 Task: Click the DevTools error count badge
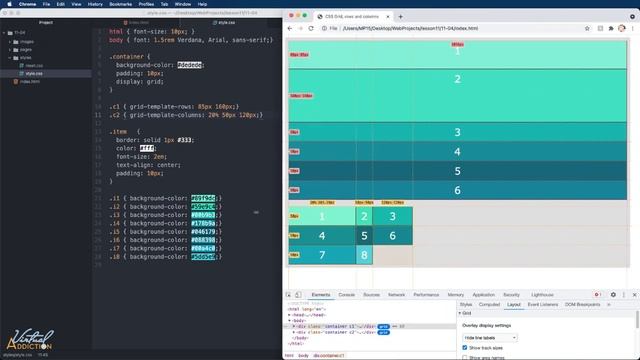coord(598,295)
